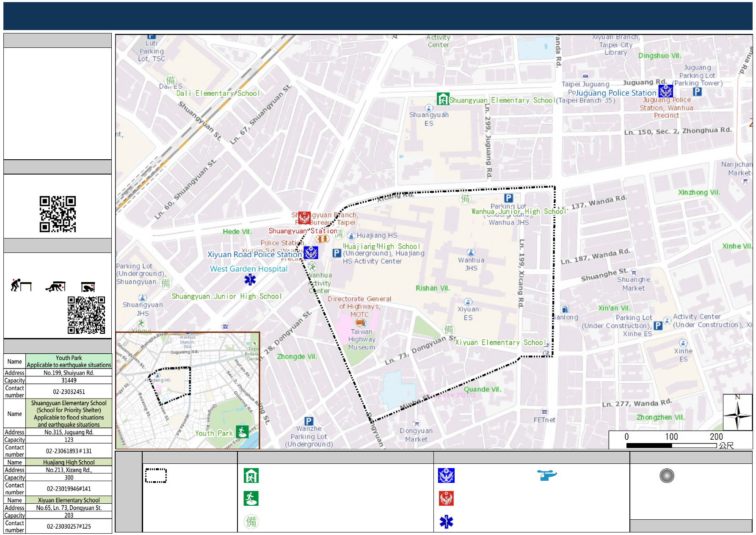Viewport: 756px width, 535px height.
Task: Click the contact number 02-23032451
Action: [x=69, y=392]
